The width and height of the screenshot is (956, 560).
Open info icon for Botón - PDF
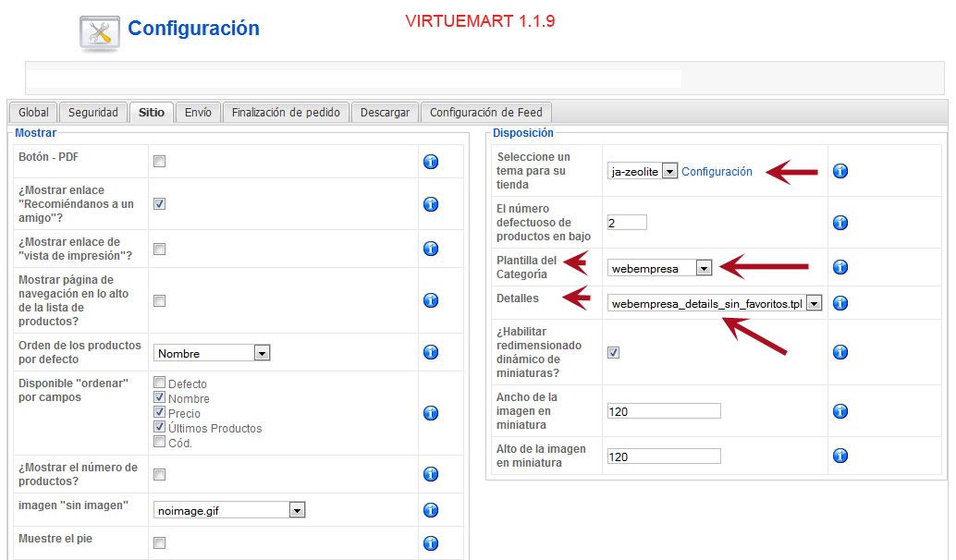coord(431,162)
